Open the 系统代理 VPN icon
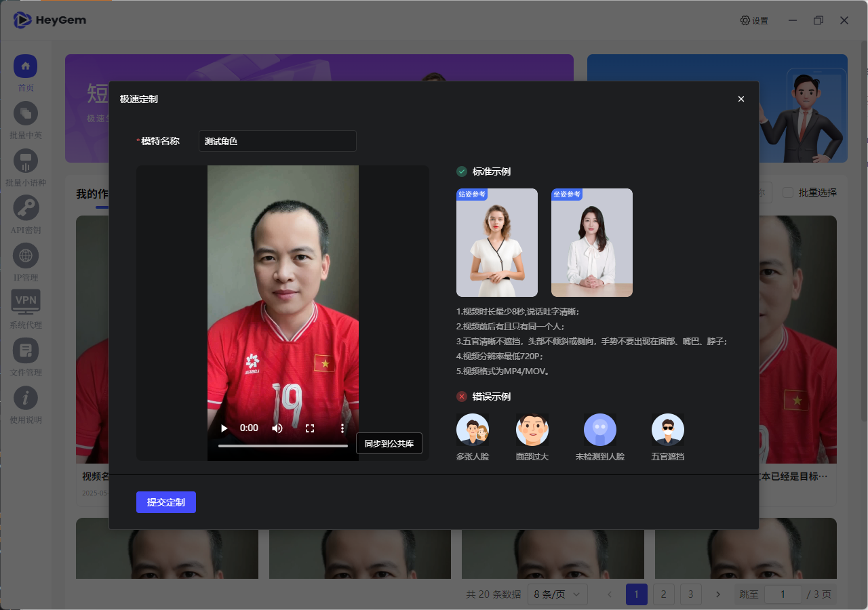Viewport: 868px width, 610px height. click(x=26, y=303)
